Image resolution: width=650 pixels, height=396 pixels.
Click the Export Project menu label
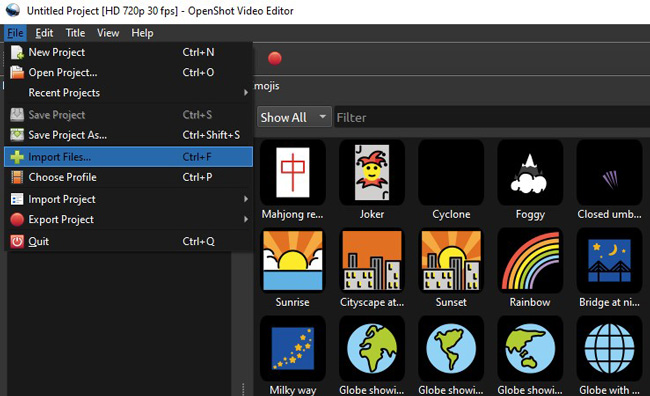61,219
